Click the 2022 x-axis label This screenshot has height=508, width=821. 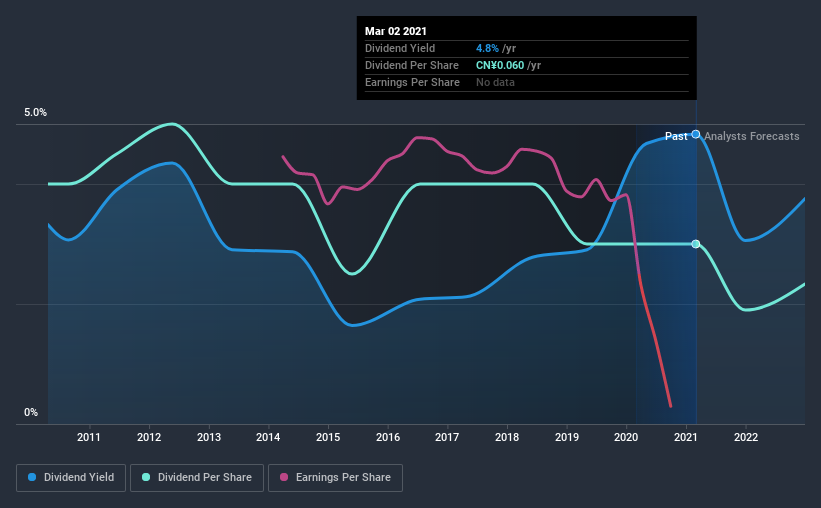746,437
